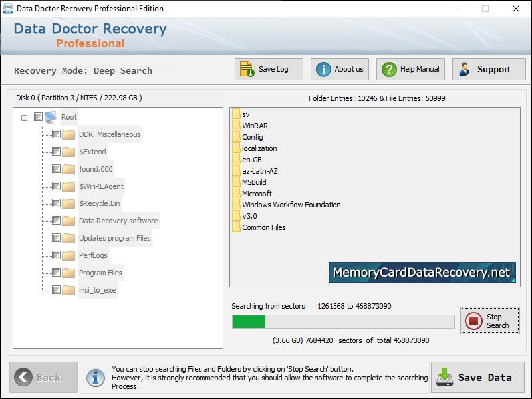This screenshot has width=532, height=399.
Task: Click the info icon beside the warning note
Action: (x=94, y=378)
